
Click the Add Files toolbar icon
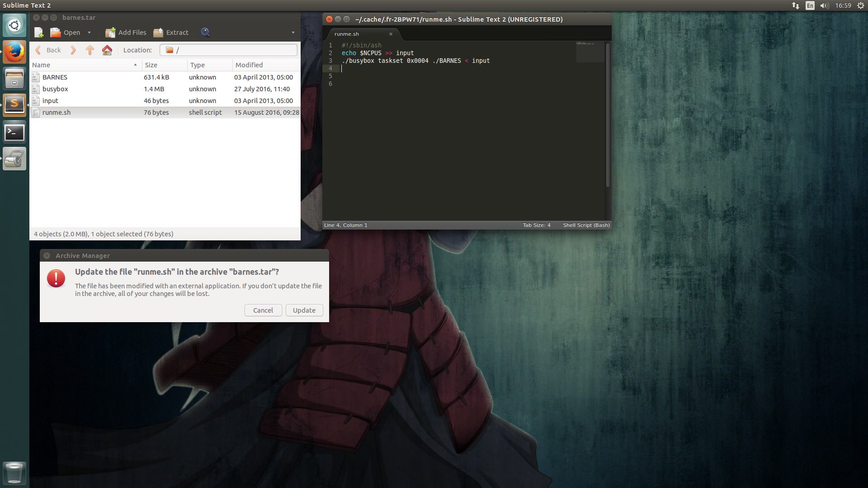point(110,33)
